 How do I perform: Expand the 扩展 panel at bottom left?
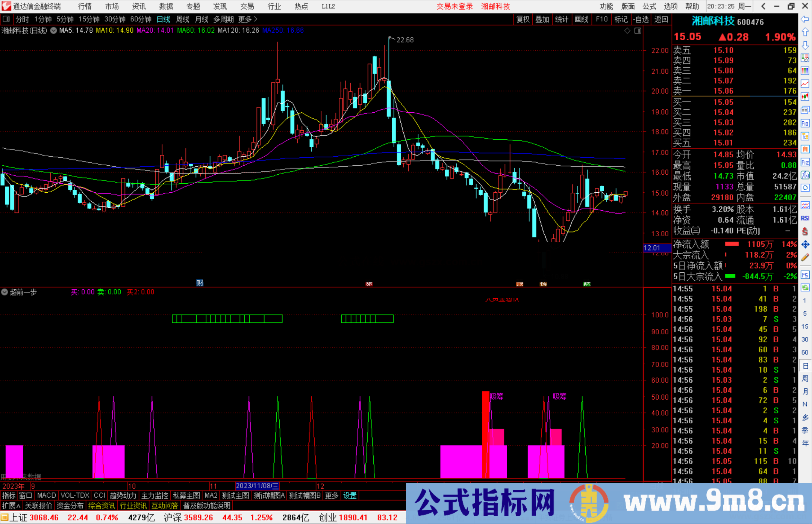pos(10,506)
